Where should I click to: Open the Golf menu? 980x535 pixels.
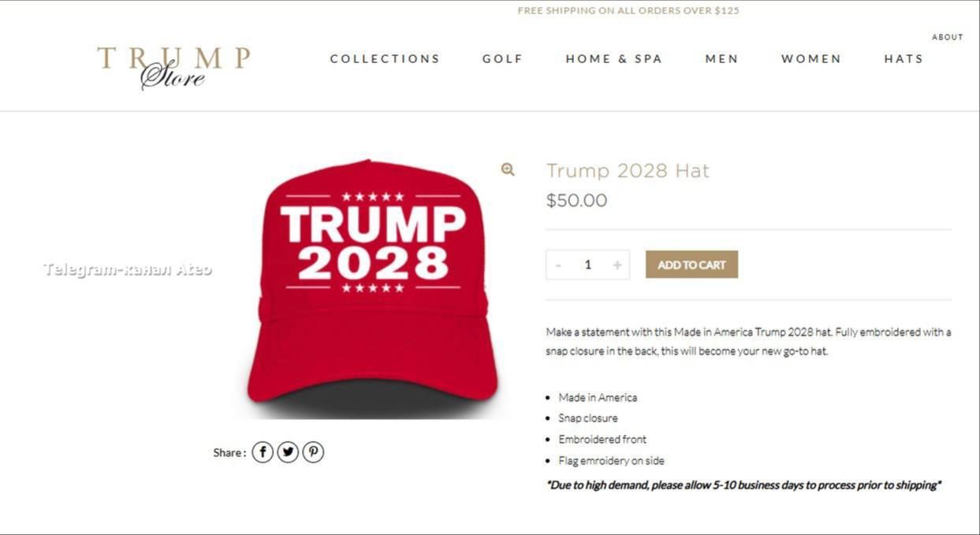(503, 59)
